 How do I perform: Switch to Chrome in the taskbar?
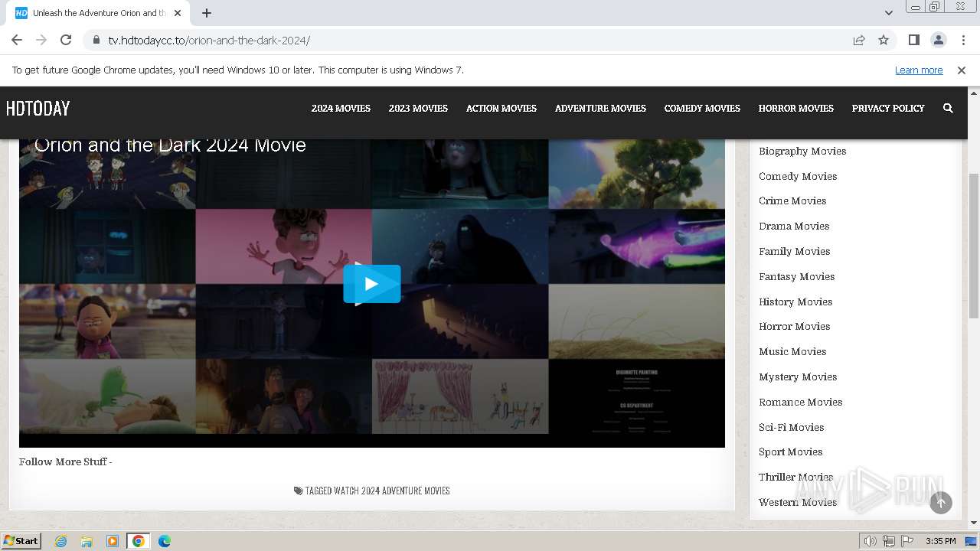point(139,541)
